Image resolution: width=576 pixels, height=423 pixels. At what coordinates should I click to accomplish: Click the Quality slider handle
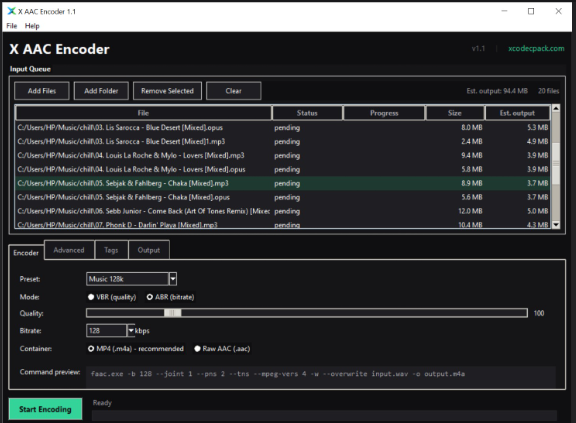coord(172,313)
